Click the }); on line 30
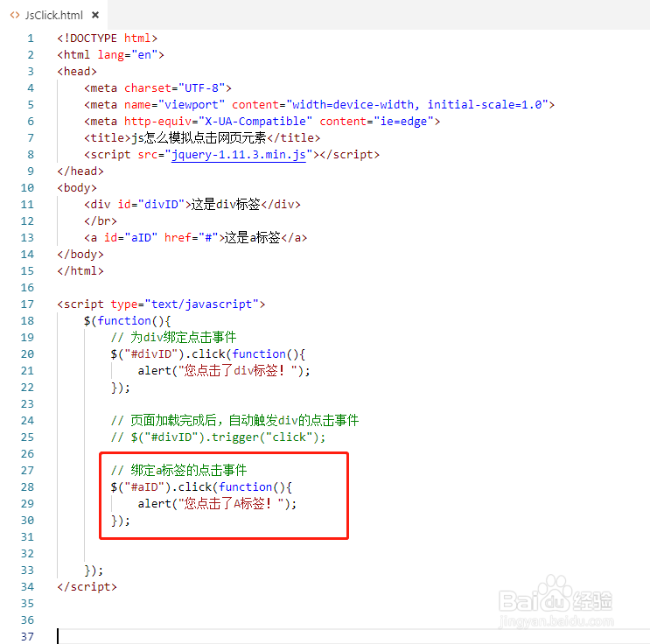Screen dimensions: 650x644 (x=121, y=520)
